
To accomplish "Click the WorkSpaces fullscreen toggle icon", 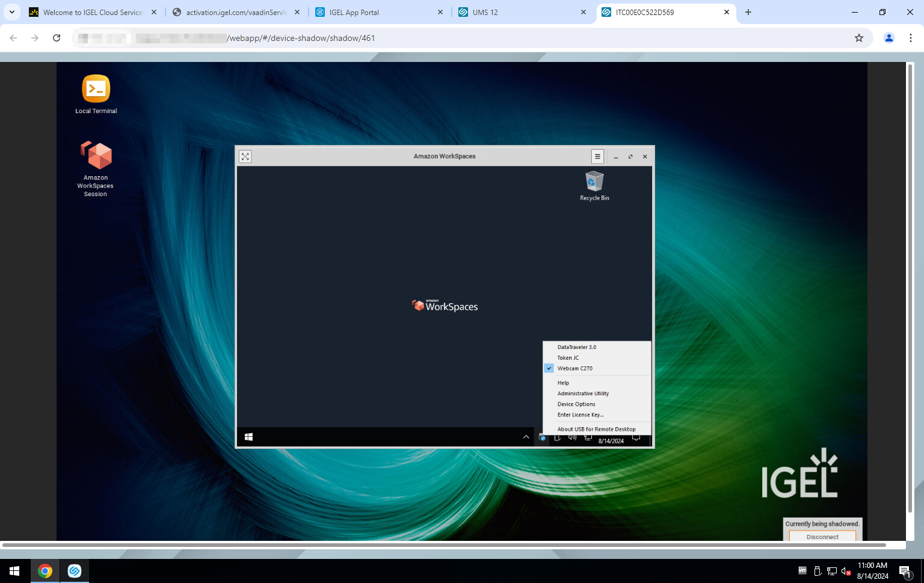I will tap(245, 156).
